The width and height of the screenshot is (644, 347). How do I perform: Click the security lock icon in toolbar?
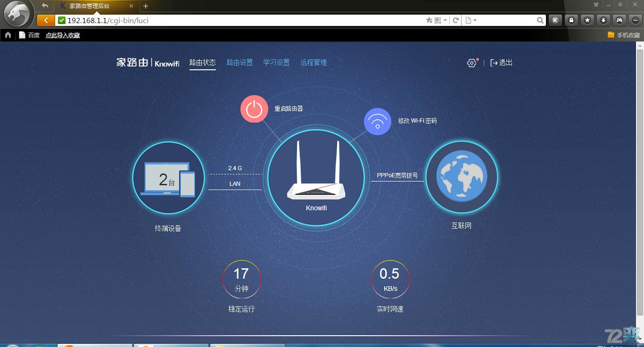[x=571, y=20]
